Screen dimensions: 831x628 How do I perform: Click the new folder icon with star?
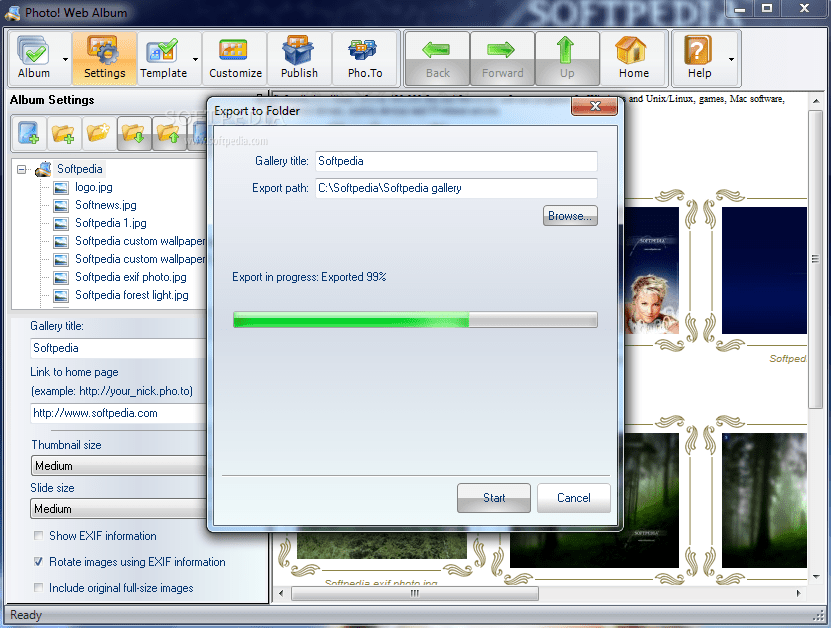coord(98,133)
